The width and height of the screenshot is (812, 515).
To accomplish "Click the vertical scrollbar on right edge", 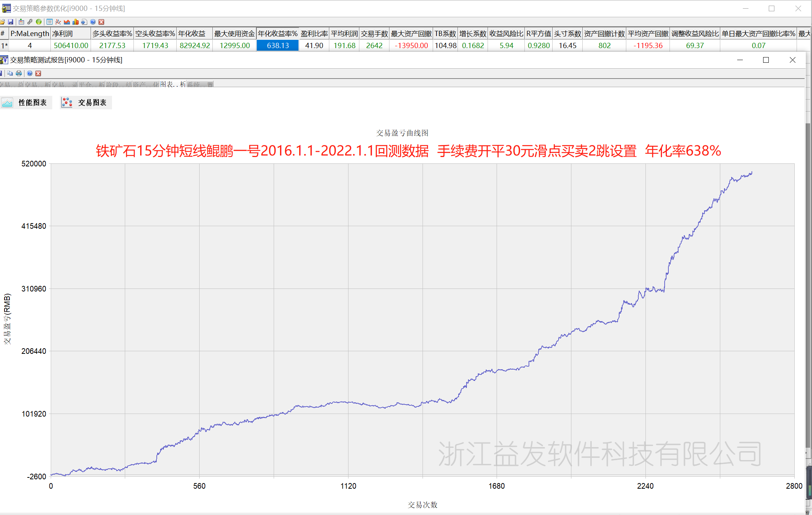I will click(808, 285).
